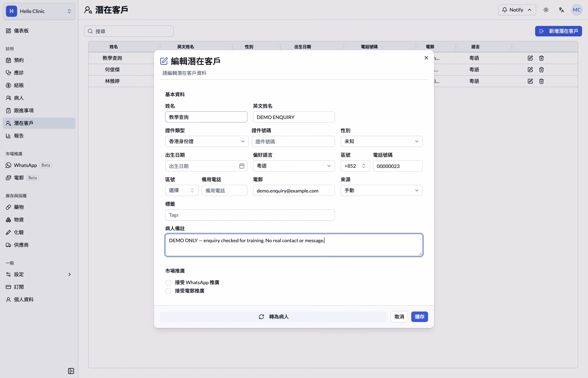Expand the 設定 sidebar item

click(39, 274)
